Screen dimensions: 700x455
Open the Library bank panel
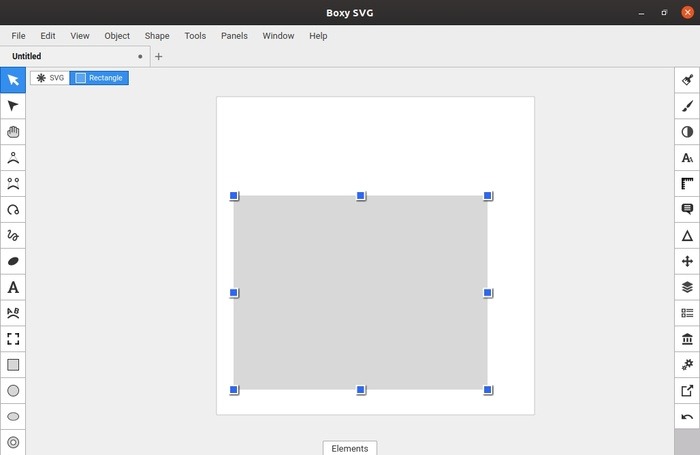pos(687,339)
